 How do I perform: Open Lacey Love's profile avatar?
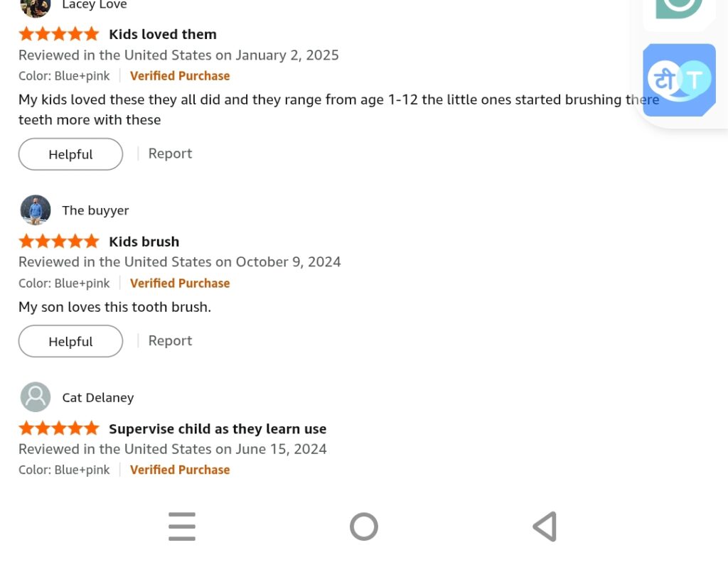coord(36,8)
